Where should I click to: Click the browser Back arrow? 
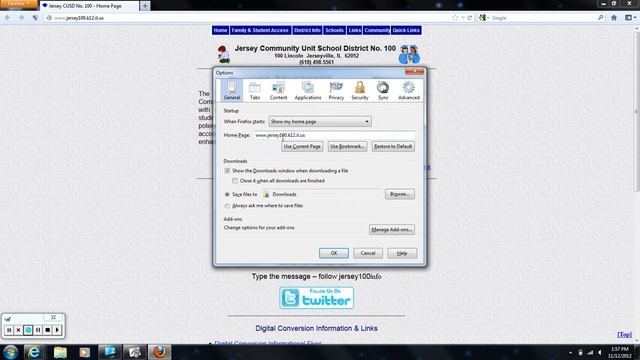(x=7, y=18)
